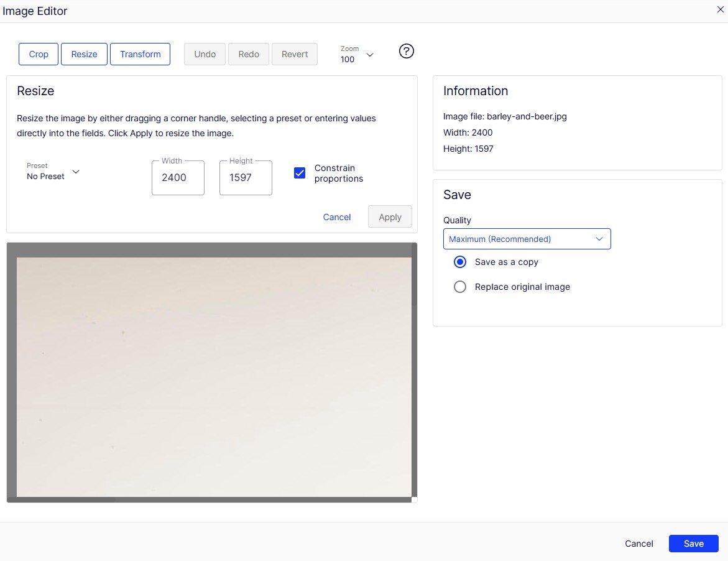Apply the resize changes
728x561 pixels.
[x=390, y=217]
